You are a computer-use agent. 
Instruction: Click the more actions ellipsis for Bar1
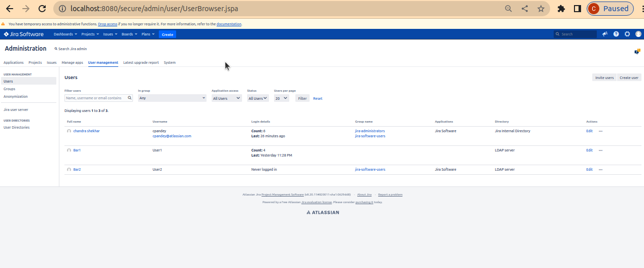click(601, 150)
